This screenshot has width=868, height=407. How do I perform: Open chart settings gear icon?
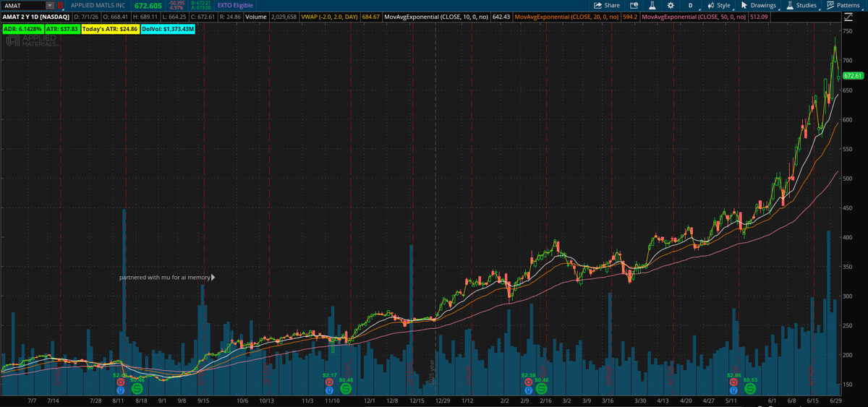[x=670, y=5]
